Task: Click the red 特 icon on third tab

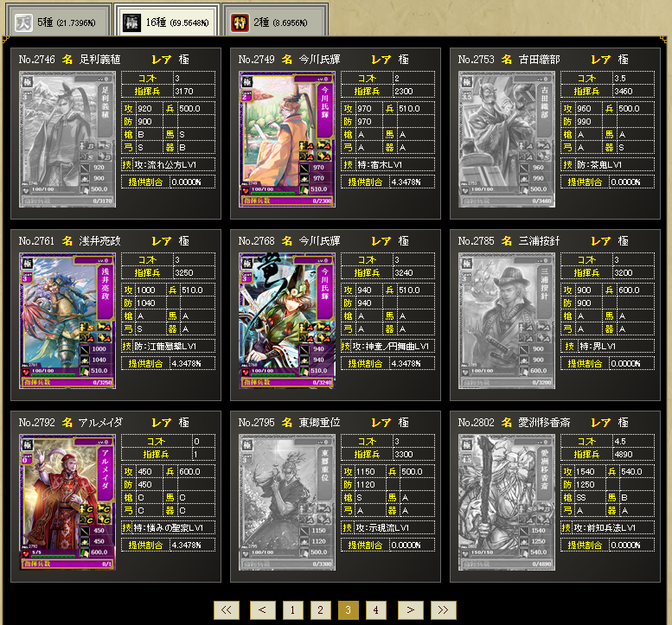Action: [240, 22]
